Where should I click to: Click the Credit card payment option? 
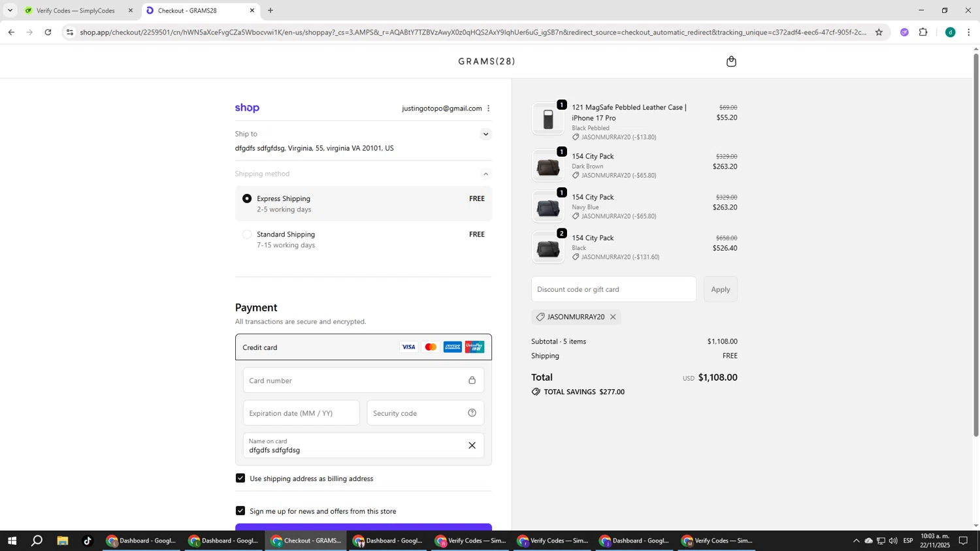pos(363,347)
